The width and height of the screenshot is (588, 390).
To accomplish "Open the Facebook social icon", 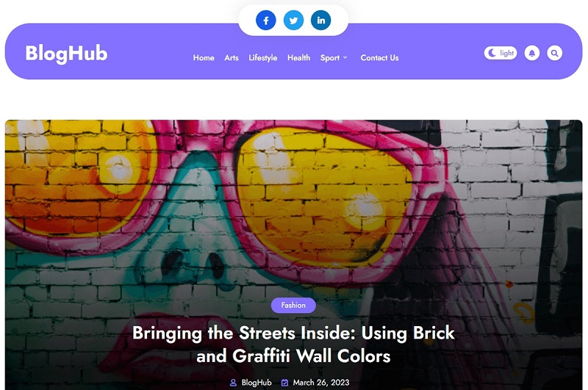I will (265, 21).
